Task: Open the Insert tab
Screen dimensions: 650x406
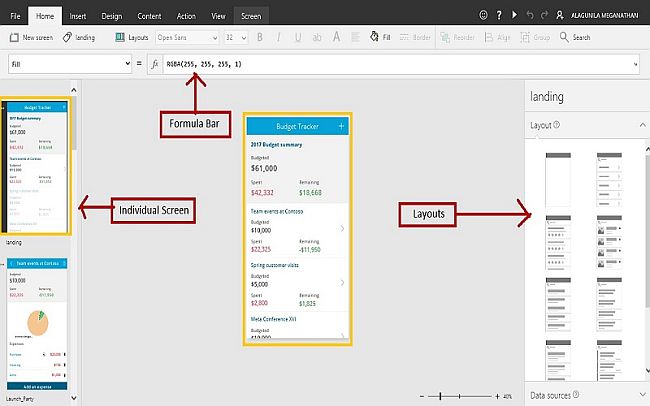Action: [x=78, y=16]
